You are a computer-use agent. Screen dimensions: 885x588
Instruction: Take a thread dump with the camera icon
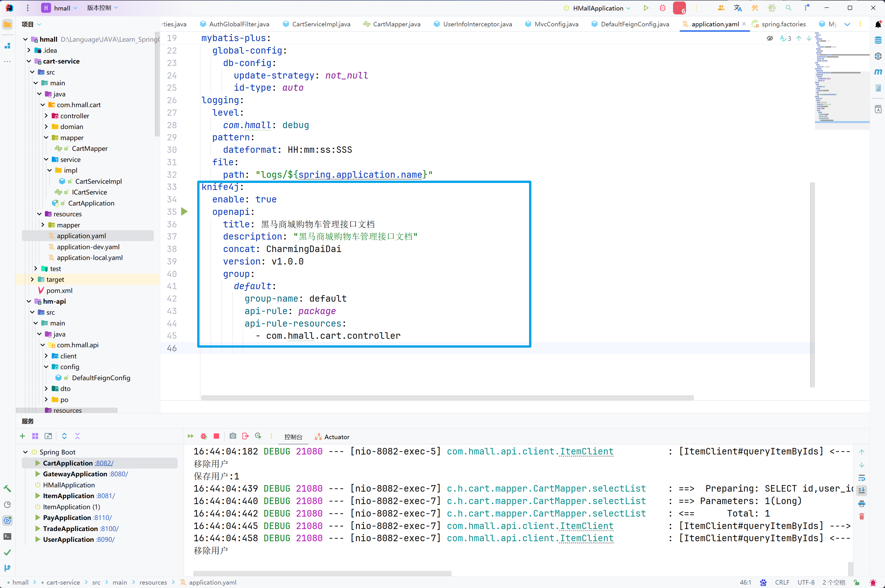pos(233,436)
